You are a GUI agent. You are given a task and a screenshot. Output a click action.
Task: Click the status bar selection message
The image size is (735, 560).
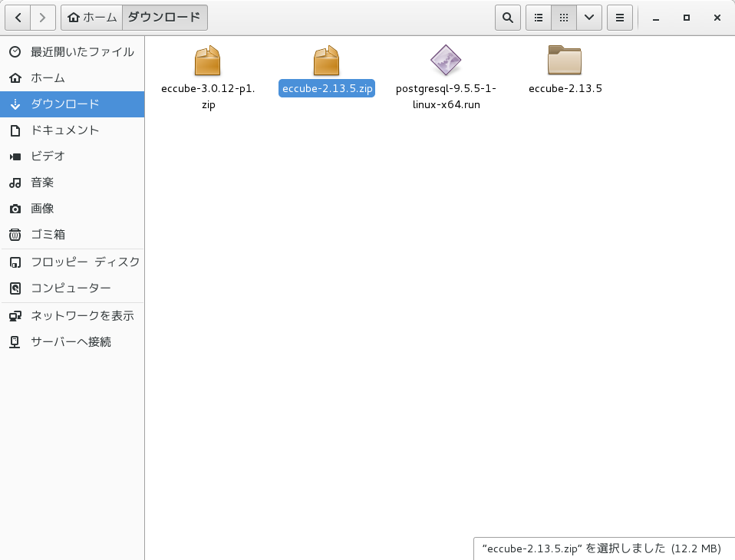click(602, 548)
